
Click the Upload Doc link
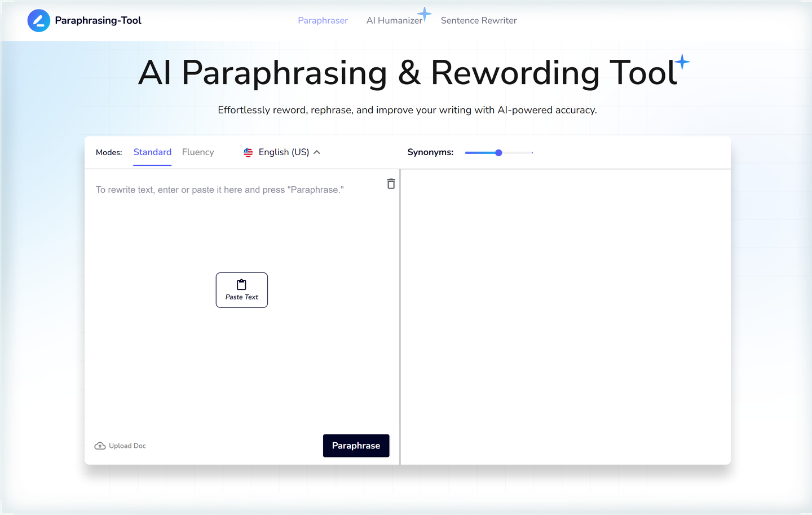pyautogui.click(x=120, y=446)
